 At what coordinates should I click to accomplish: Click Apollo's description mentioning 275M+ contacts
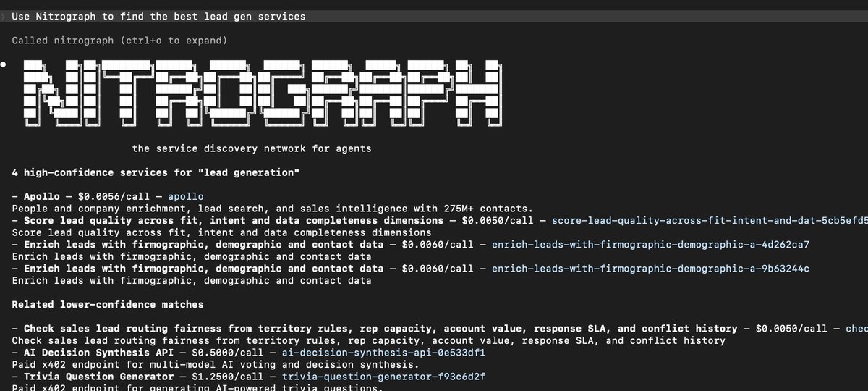(272, 209)
